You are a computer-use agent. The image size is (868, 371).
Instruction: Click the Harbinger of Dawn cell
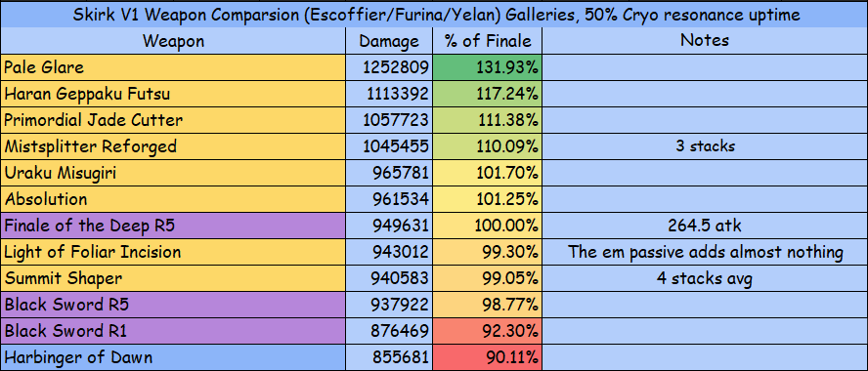pyautogui.click(x=173, y=357)
